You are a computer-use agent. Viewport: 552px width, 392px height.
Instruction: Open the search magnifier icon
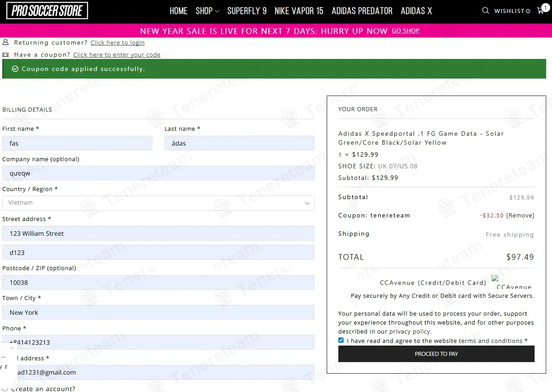[485, 11]
